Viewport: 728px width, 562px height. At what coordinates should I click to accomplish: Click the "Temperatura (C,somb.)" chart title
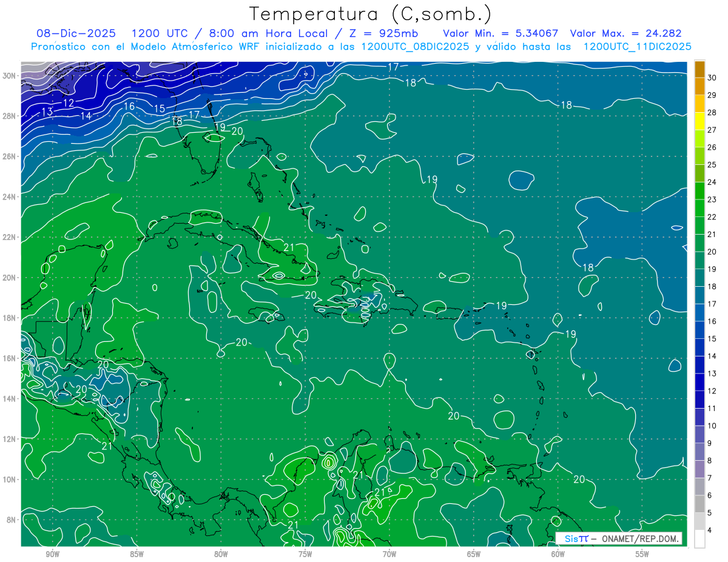371,15
